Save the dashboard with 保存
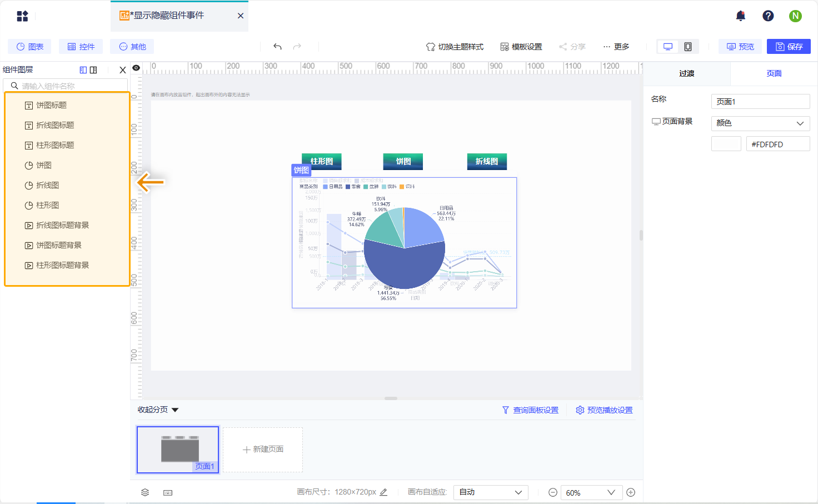 pyautogui.click(x=789, y=47)
